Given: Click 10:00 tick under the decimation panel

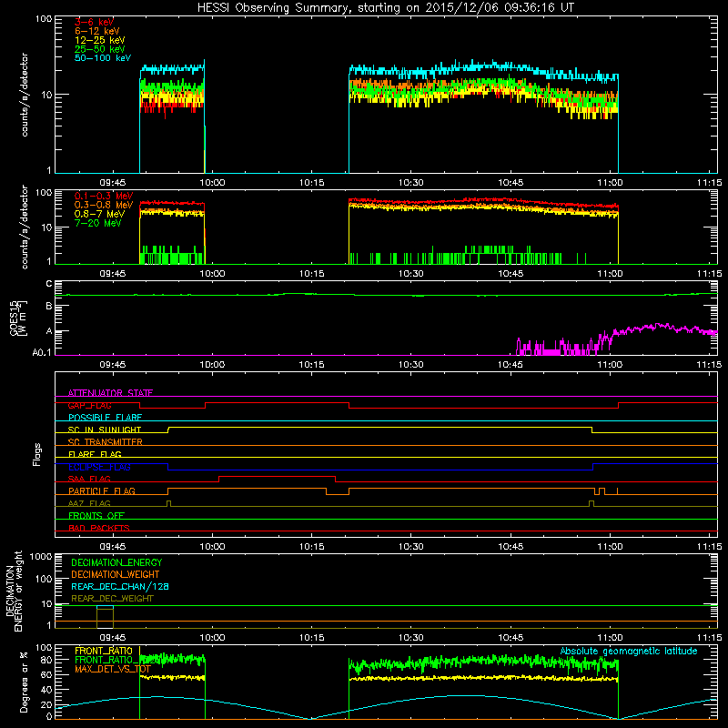Looking at the screenshot, I should (212, 638).
